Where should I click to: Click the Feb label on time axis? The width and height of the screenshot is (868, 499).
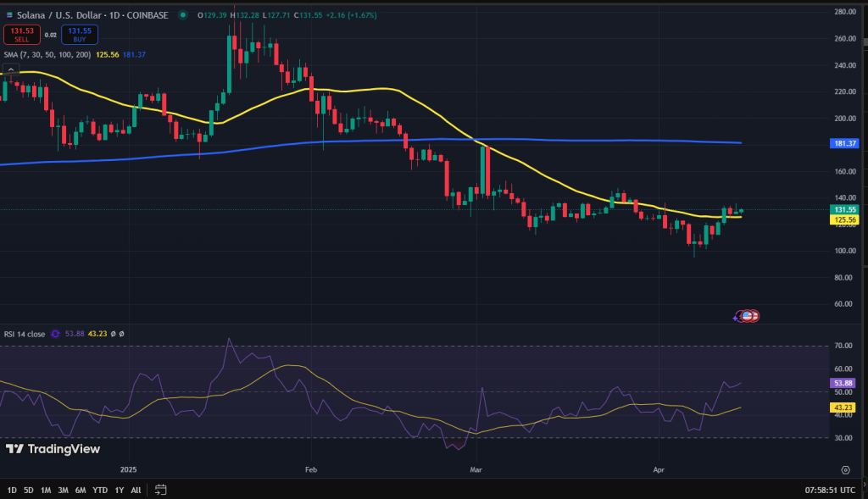[x=311, y=469]
